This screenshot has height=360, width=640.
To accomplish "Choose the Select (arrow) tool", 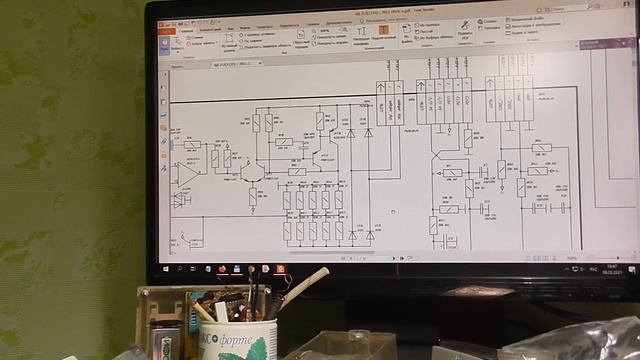I will [x=178, y=44].
